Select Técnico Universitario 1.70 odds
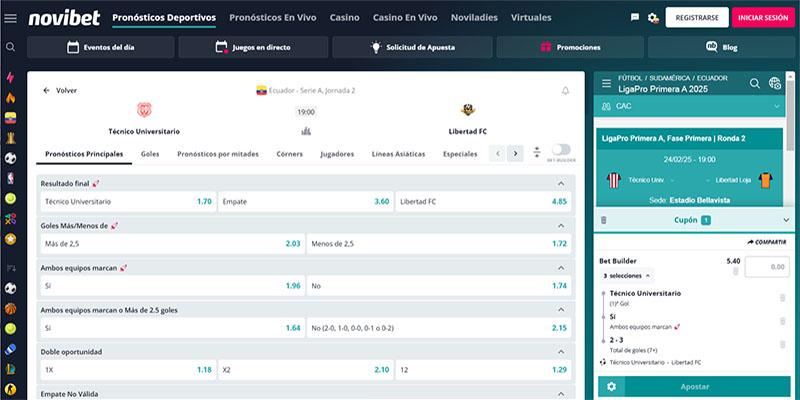 tap(128, 202)
